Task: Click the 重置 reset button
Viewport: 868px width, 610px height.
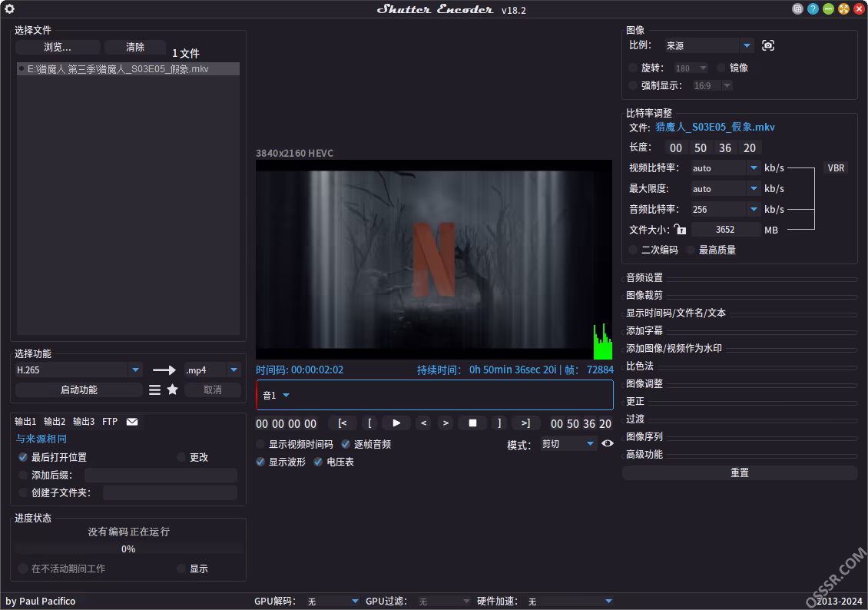Action: click(740, 472)
